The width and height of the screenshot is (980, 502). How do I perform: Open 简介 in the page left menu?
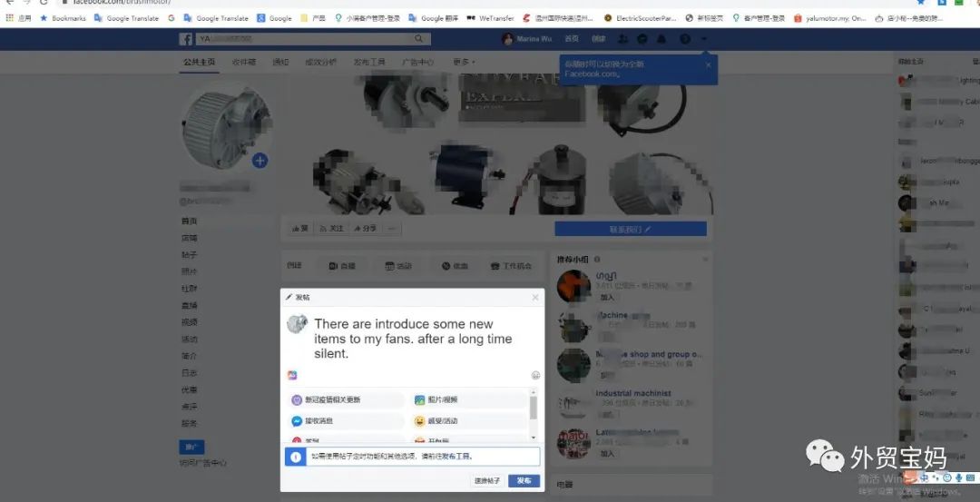click(190, 357)
